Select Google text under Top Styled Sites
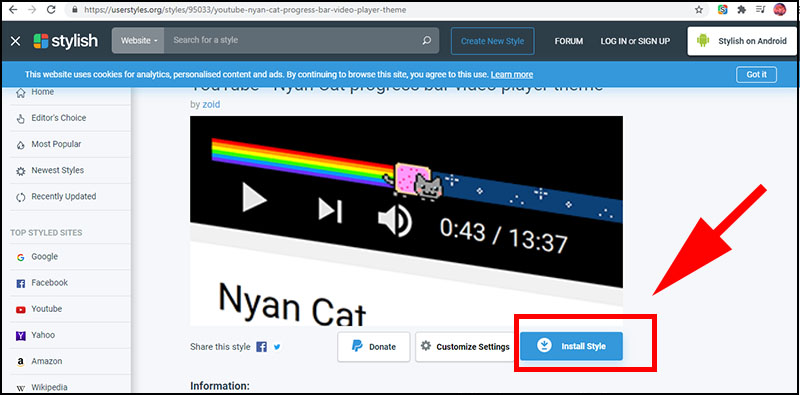Viewport: 800px width, 395px height. click(44, 257)
